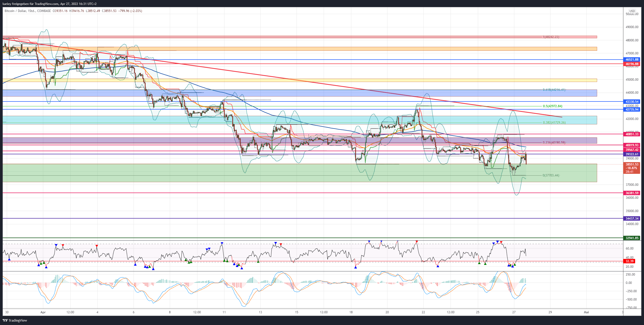Click the date 25 on time axis
Viewport: 644px width, 325px height.
[478, 312]
